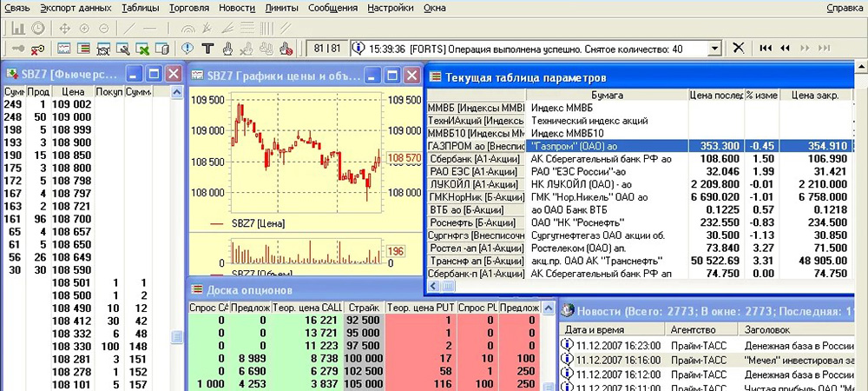Open the Таблицы menu

tap(141, 8)
